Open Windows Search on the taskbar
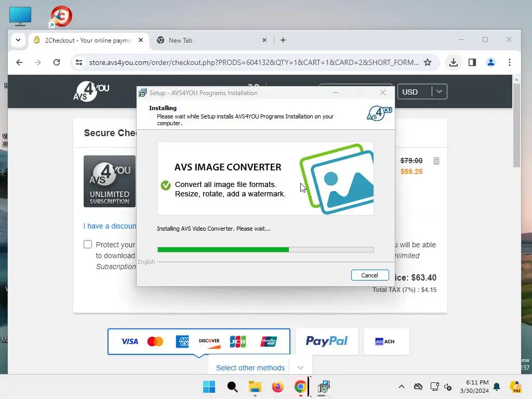Screen dimensions: 532x399 (x=232, y=387)
